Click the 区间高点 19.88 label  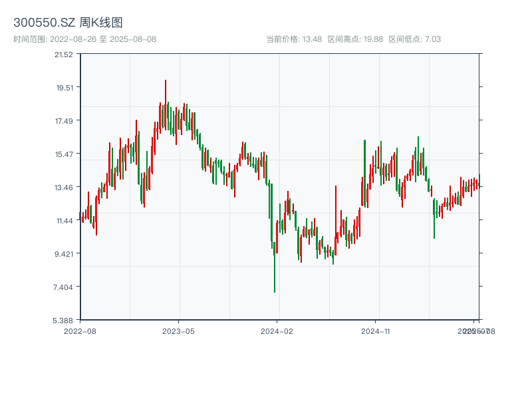tap(355, 39)
